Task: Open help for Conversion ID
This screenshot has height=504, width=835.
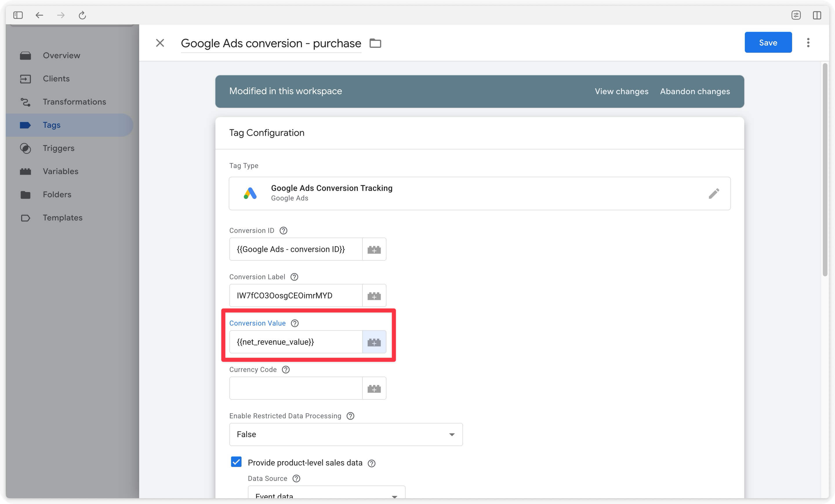Action: [x=283, y=231]
